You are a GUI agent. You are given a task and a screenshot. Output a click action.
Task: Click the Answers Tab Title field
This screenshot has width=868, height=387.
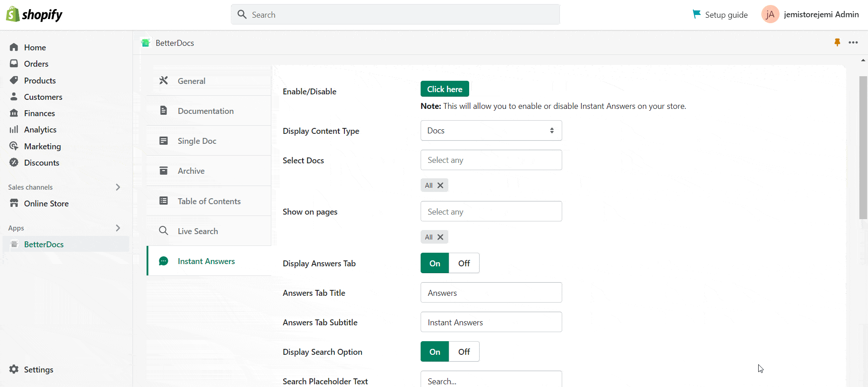pos(491,293)
